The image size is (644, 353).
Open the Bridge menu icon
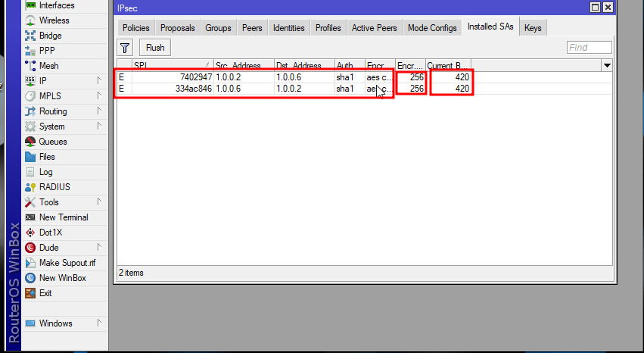[x=30, y=36]
